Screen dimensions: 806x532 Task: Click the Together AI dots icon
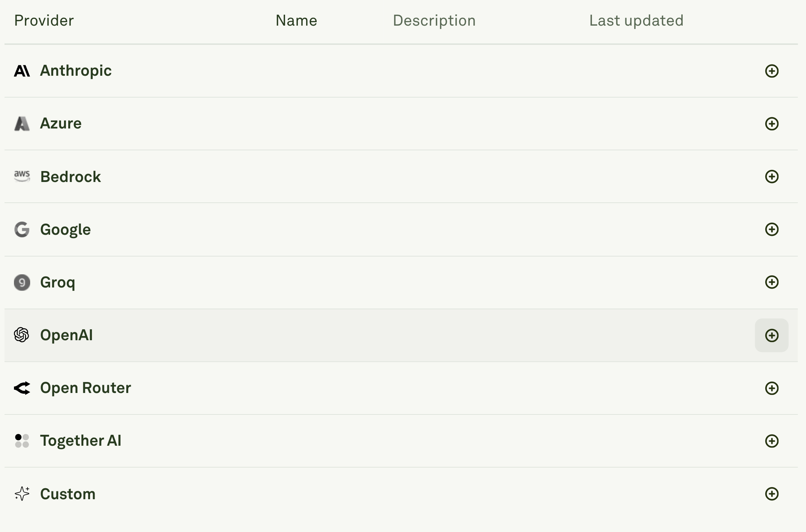[x=22, y=441]
